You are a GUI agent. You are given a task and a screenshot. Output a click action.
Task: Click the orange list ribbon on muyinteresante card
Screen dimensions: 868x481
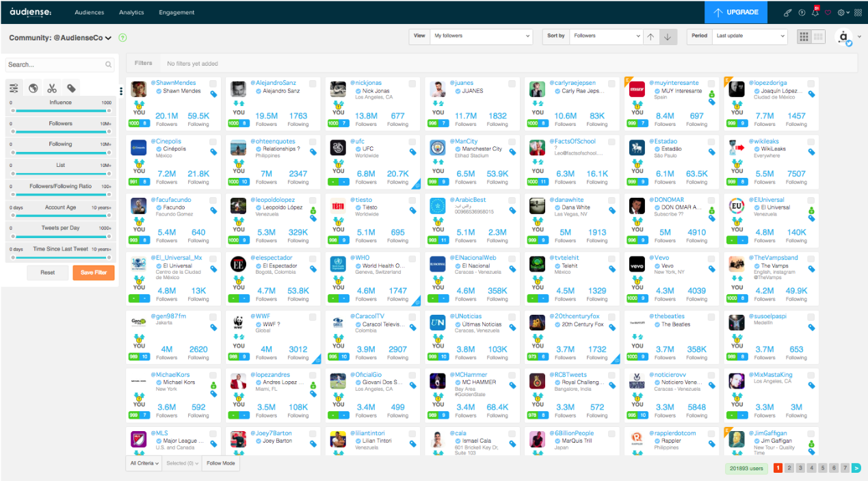[x=628, y=80]
